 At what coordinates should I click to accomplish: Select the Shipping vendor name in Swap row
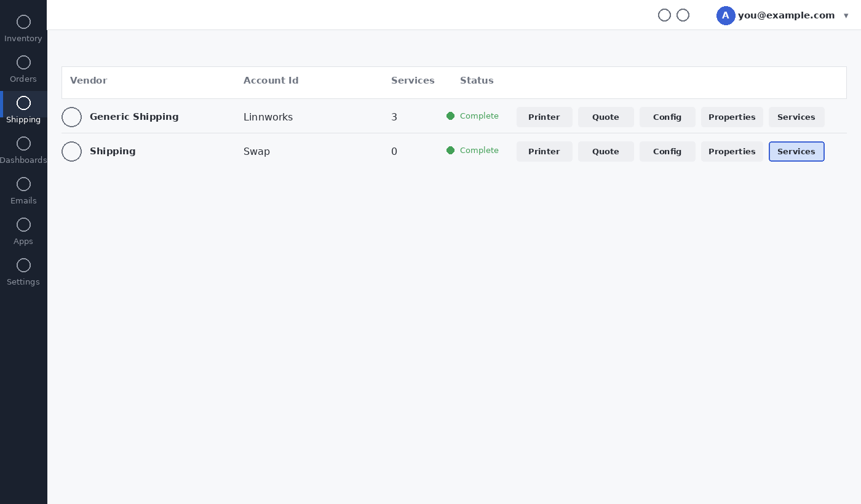pos(113,151)
